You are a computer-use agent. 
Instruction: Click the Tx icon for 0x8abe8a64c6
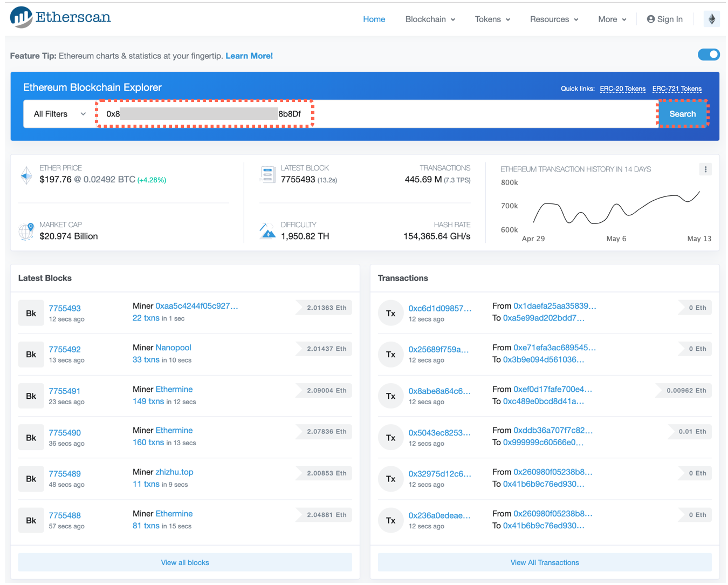(391, 396)
